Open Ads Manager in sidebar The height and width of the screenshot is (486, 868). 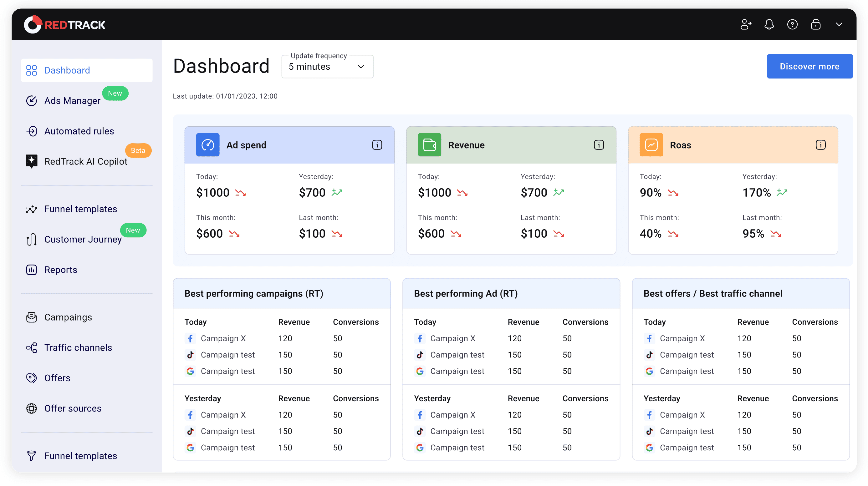[x=72, y=101]
